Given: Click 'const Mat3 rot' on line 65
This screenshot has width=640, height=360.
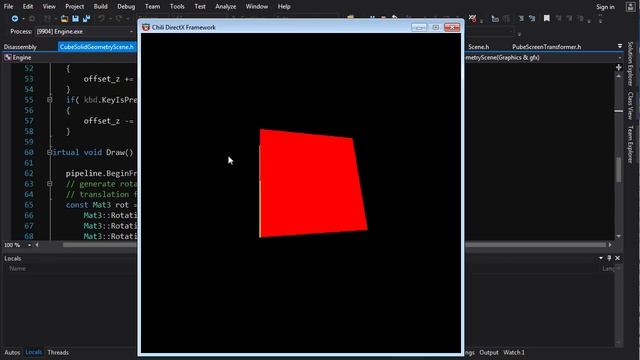Looking at the screenshot, I should click(97, 205).
